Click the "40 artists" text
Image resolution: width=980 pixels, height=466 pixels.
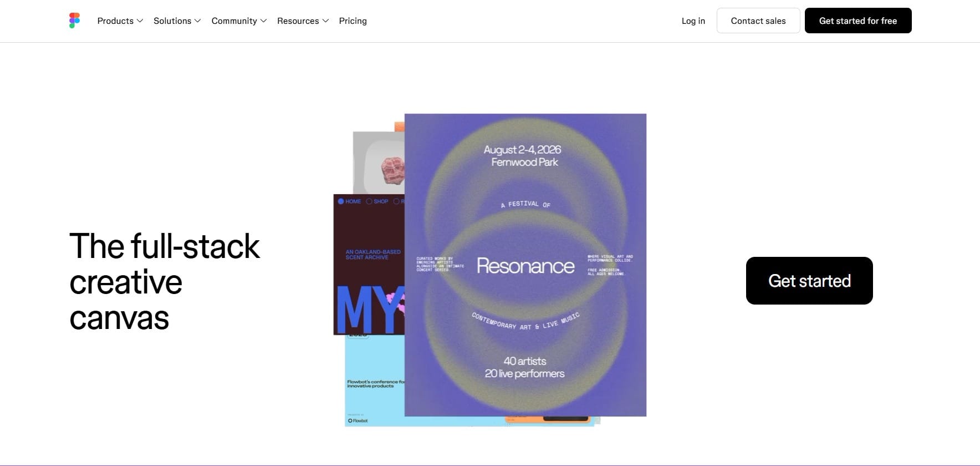click(525, 361)
